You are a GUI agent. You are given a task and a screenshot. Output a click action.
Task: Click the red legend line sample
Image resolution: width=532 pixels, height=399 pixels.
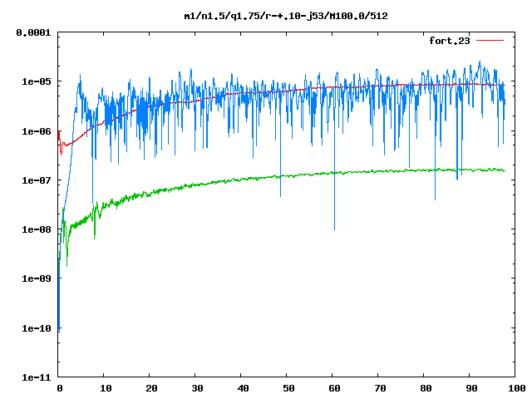coord(490,41)
